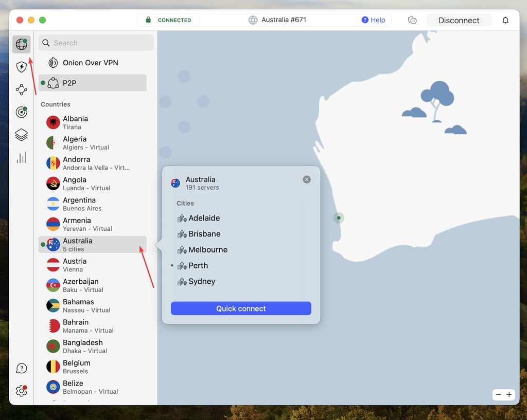
Task: Click the Angola flag icon
Action: coord(53,184)
